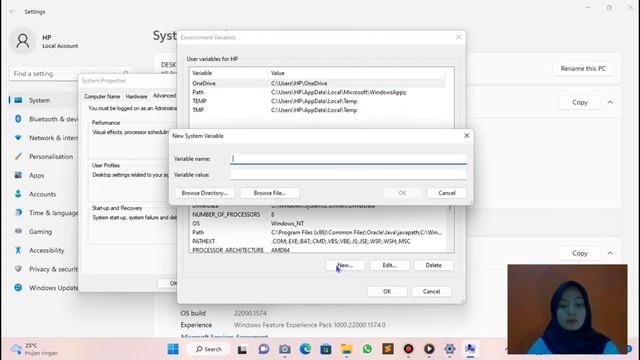This screenshot has width=640, height=360.
Task: Open Hardware tab in System Properties
Action: tap(136, 96)
